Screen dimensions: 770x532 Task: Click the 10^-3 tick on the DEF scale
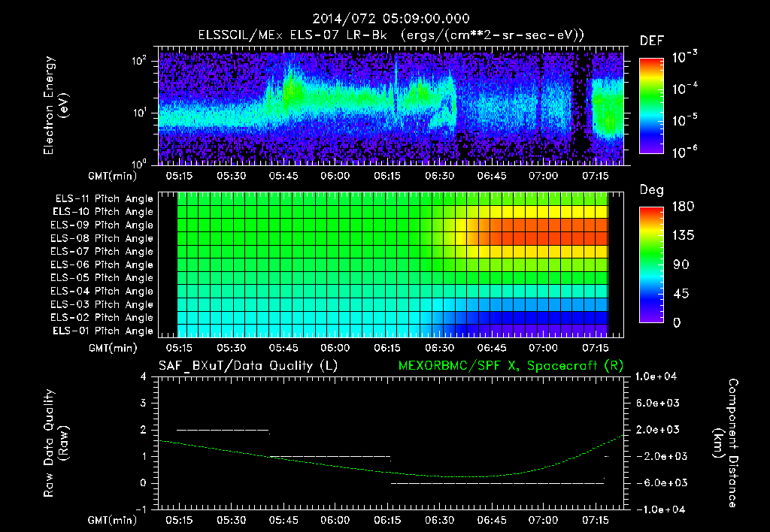(x=684, y=57)
